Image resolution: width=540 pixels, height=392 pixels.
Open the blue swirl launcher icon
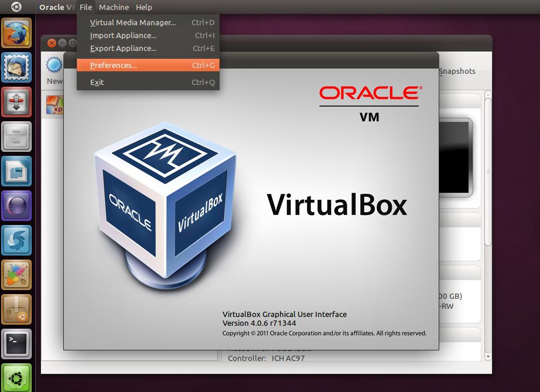tap(16, 240)
